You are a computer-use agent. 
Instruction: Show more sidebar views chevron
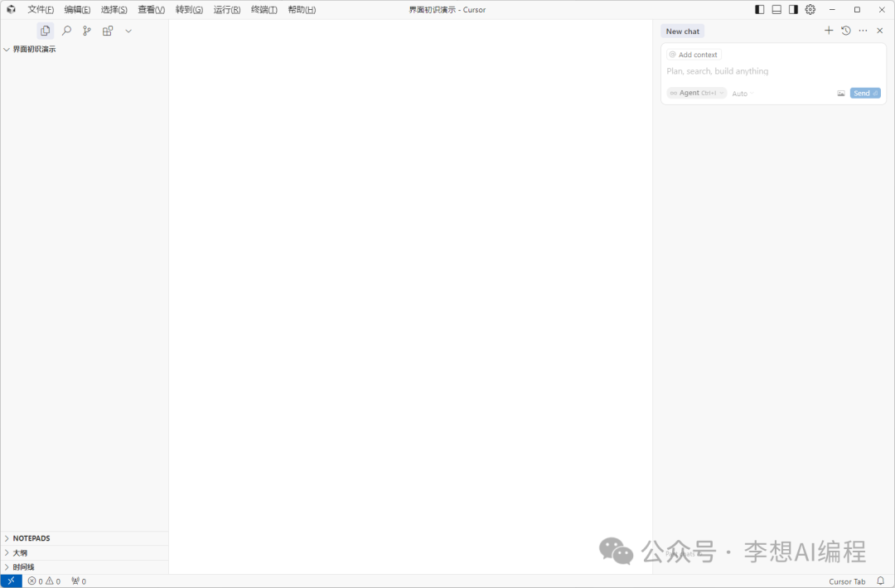(128, 31)
